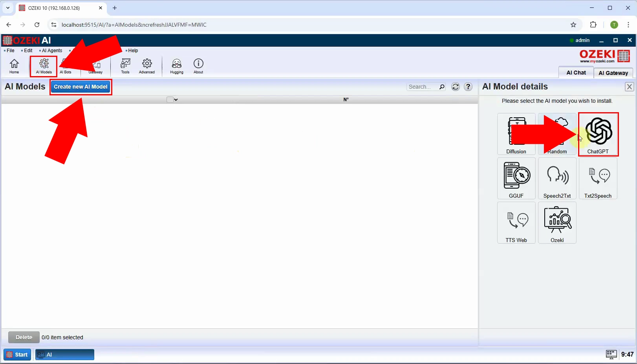
Task: Select the ChatGPT model type
Action: [598, 134]
